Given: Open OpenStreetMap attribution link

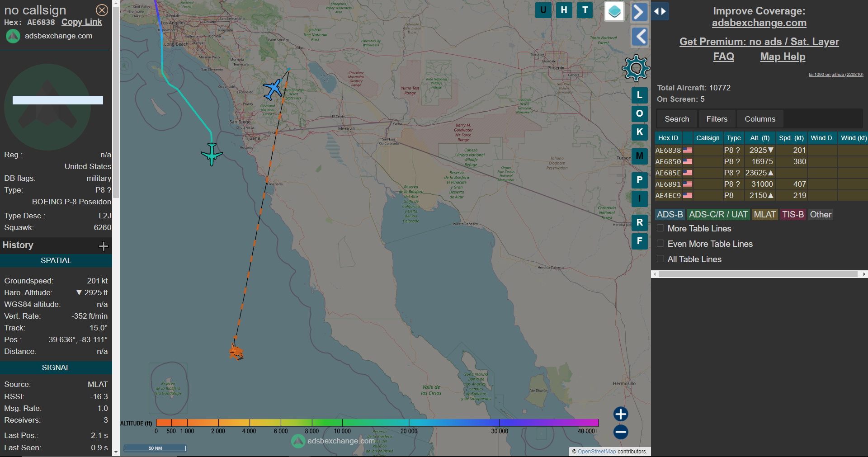Looking at the screenshot, I should point(597,451).
